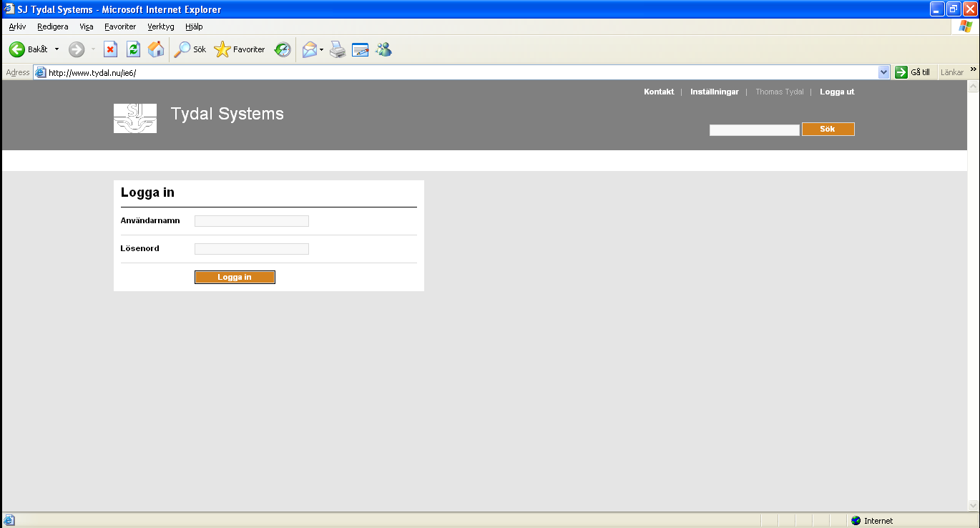Open the Redigera menu
The height and width of the screenshot is (528, 980).
(53, 26)
